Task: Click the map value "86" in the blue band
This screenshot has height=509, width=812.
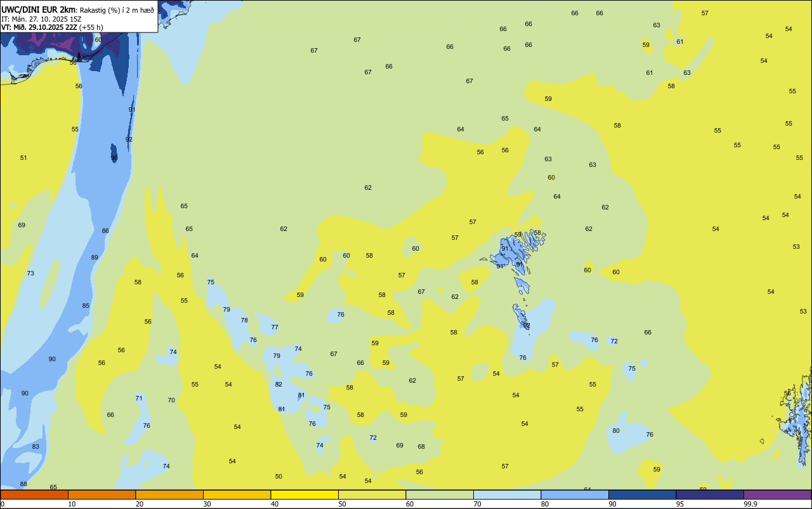Action: point(105,231)
